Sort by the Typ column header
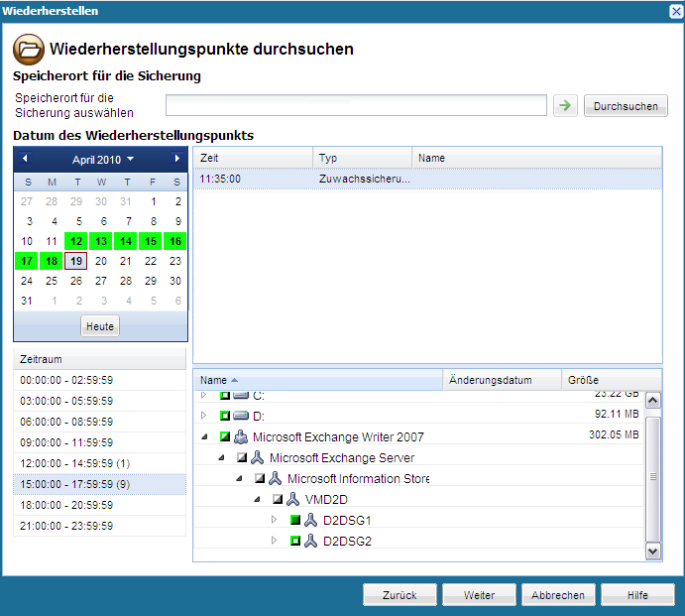 (363, 158)
